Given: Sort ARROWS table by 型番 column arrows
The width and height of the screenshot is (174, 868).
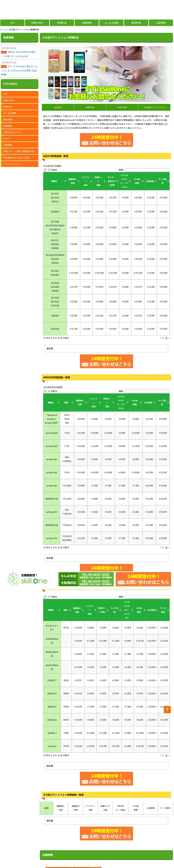Looking at the screenshot, I should coord(72,403).
